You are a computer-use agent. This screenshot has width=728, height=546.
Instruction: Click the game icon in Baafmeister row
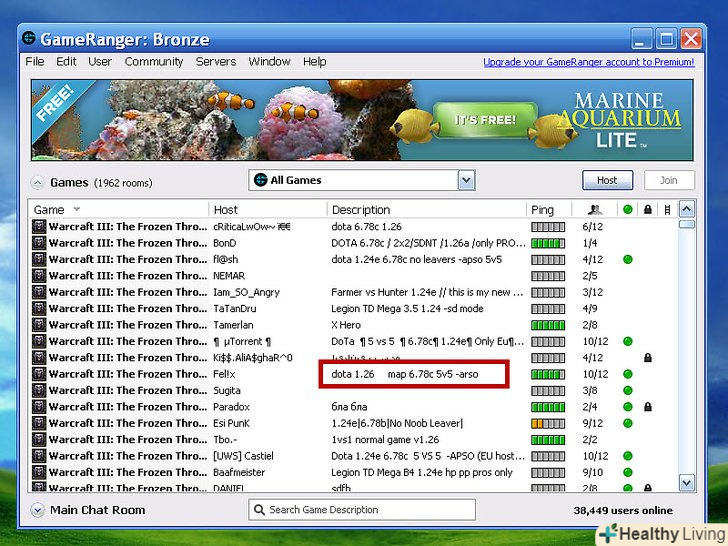[x=39, y=472]
